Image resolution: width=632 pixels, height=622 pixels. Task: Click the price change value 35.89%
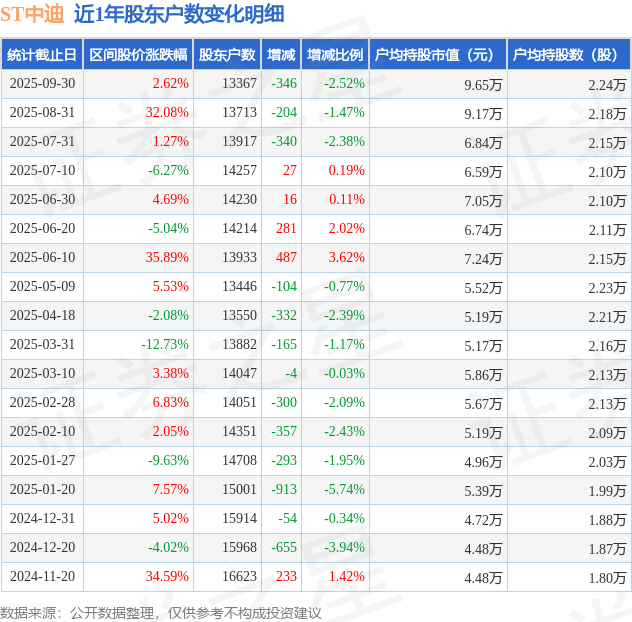[167, 257]
